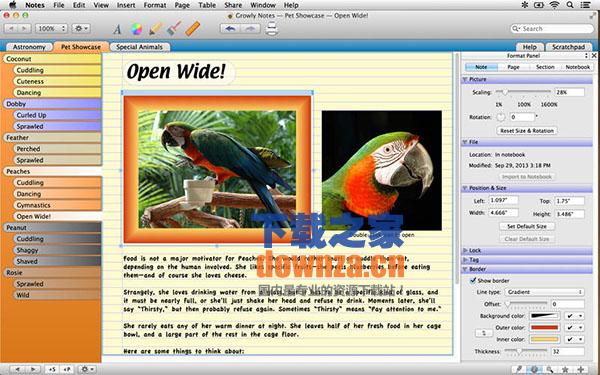Click the redo arrow button
Screen dimensions: 600x375
click(250, 29)
